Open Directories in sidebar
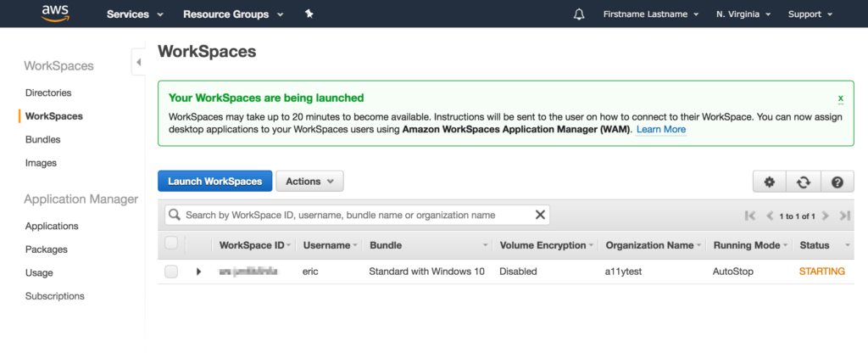868x353 pixels. (x=48, y=92)
